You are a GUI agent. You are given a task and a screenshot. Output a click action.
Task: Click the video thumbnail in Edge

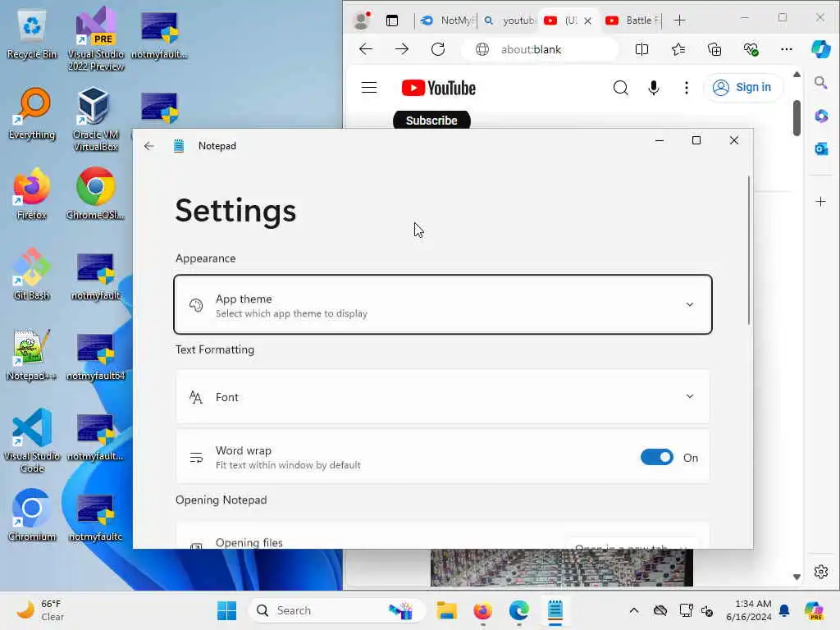(561, 568)
